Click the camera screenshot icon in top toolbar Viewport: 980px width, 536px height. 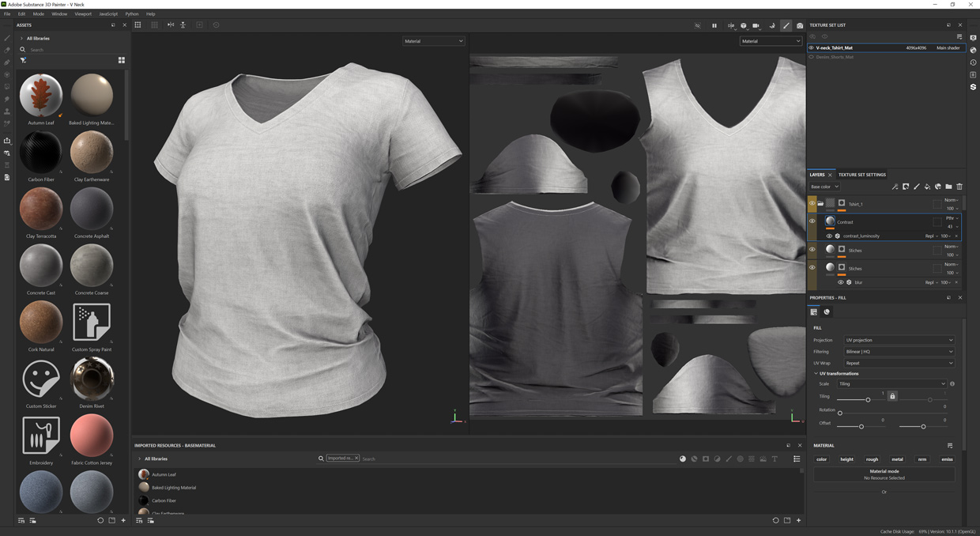point(800,25)
